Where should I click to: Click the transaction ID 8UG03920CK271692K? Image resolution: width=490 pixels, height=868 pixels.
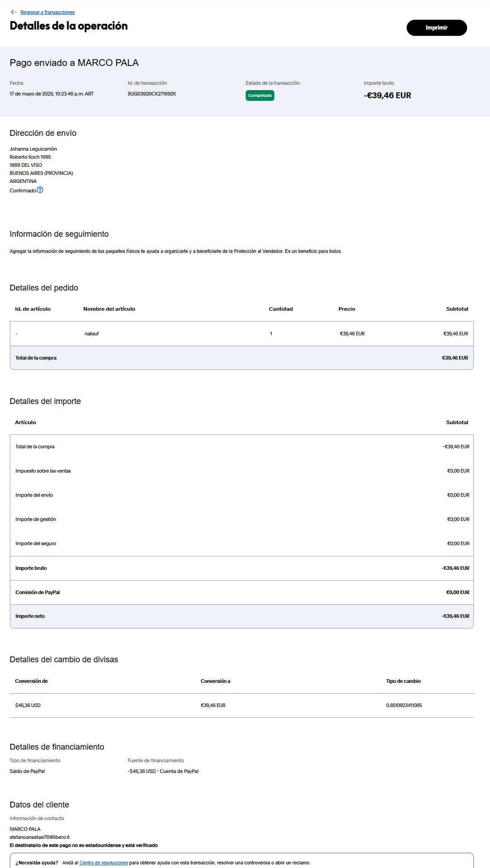152,94
